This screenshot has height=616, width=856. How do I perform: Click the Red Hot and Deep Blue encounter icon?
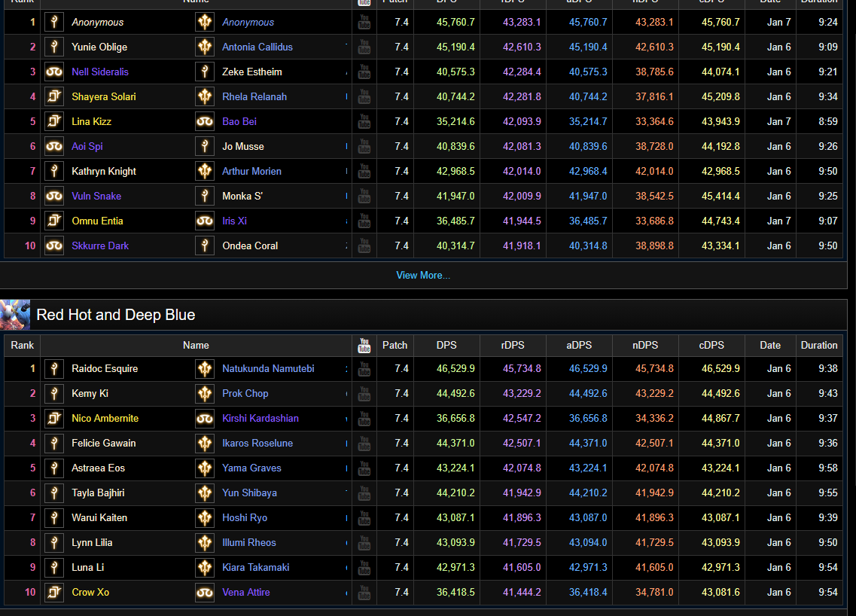(15, 315)
